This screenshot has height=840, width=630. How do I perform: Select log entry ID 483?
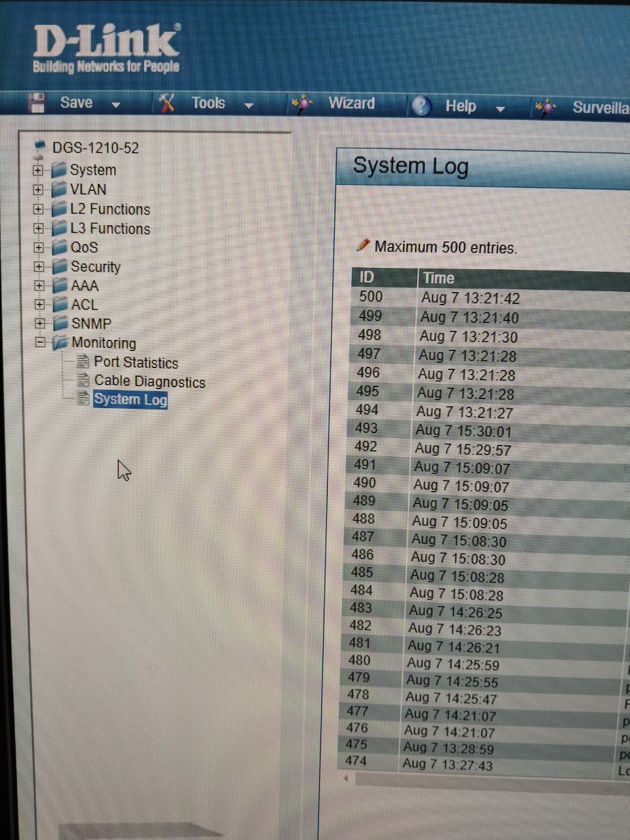point(361,608)
